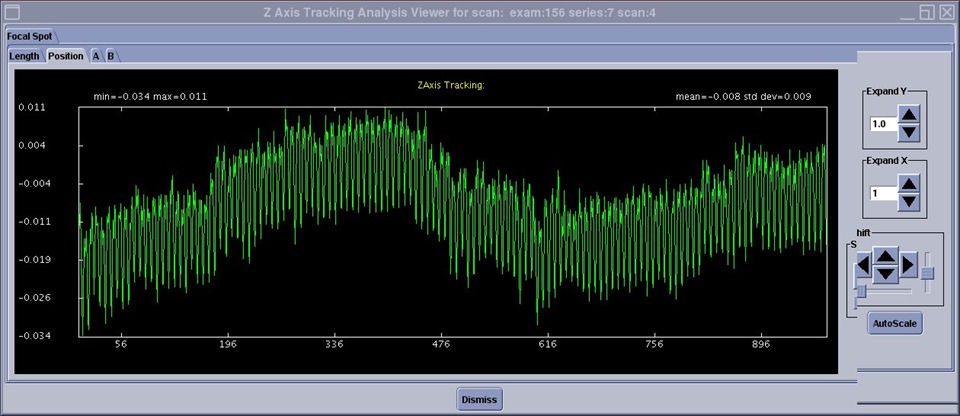Decrease the Expand Y value with down arrow
The height and width of the screenshot is (416, 960).
[x=908, y=133]
